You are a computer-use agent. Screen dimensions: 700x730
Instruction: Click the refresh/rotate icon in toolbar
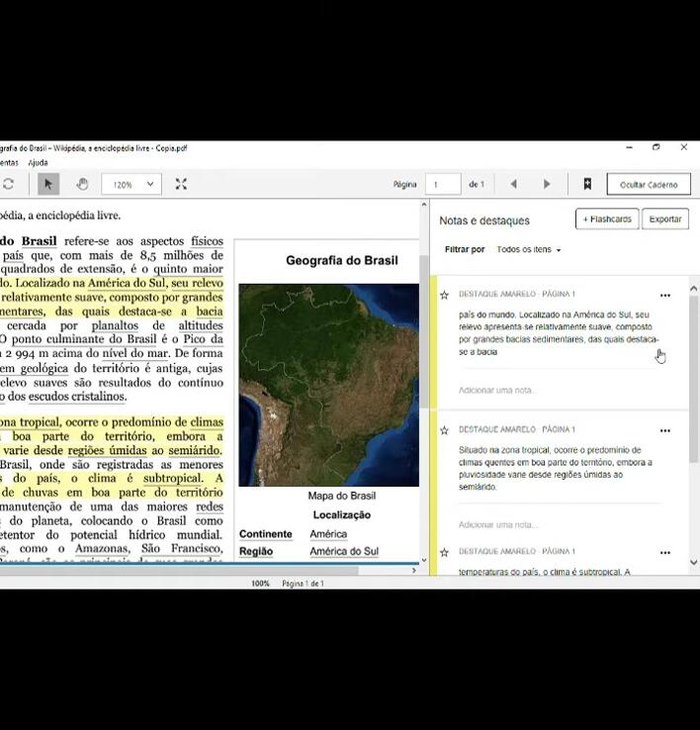tap(7, 184)
